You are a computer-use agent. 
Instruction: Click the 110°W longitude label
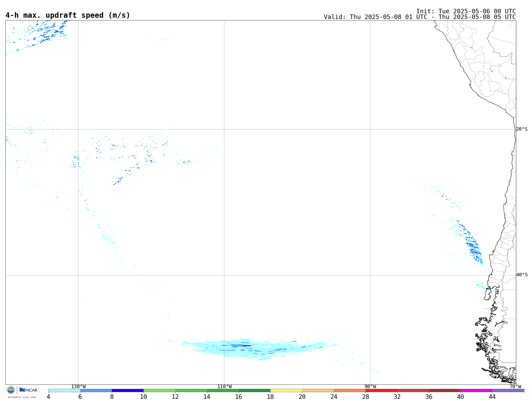coord(224,386)
